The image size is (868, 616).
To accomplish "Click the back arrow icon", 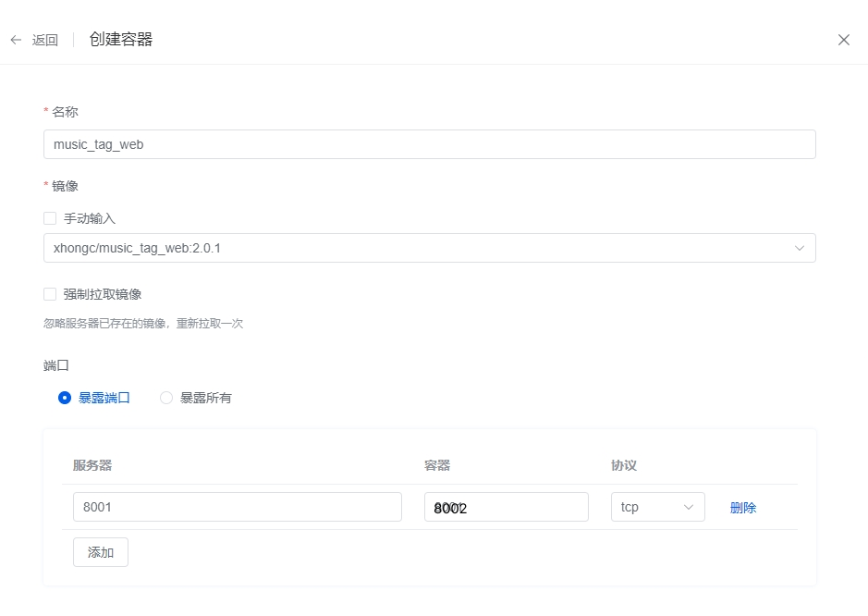I will pyautogui.click(x=16, y=40).
